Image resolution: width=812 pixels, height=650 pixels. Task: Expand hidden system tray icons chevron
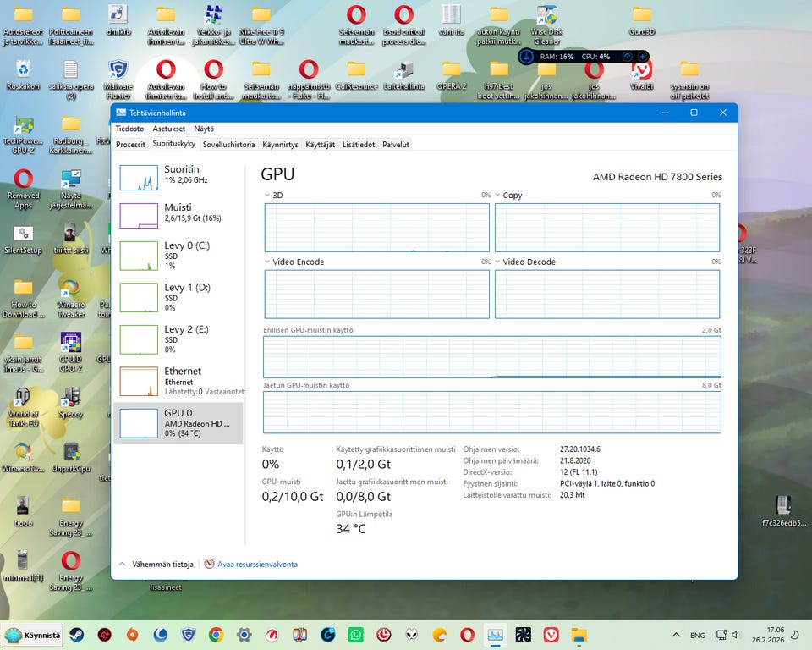(676, 635)
